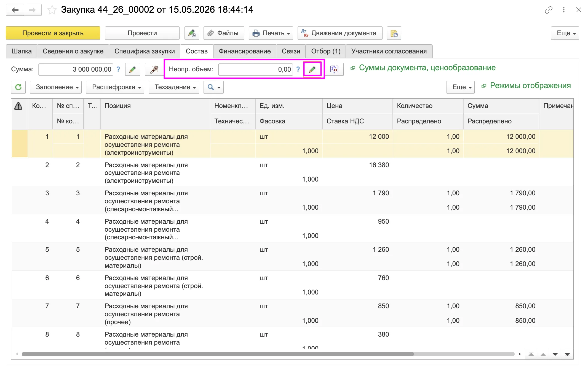Open document report icon after Движения документа
This screenshot has height=368, width=588.
394,33
